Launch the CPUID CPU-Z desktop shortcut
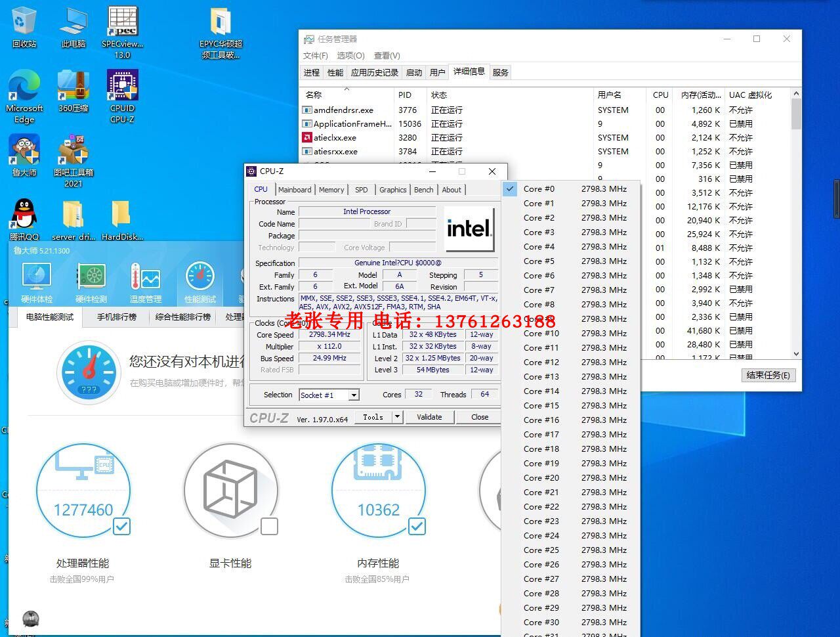 [x=123, y=97]
